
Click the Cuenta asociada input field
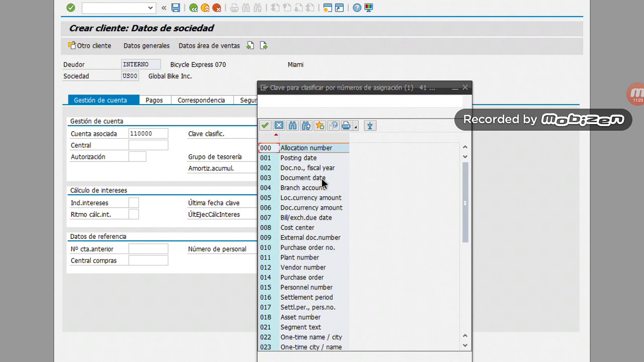click(148, 134)
